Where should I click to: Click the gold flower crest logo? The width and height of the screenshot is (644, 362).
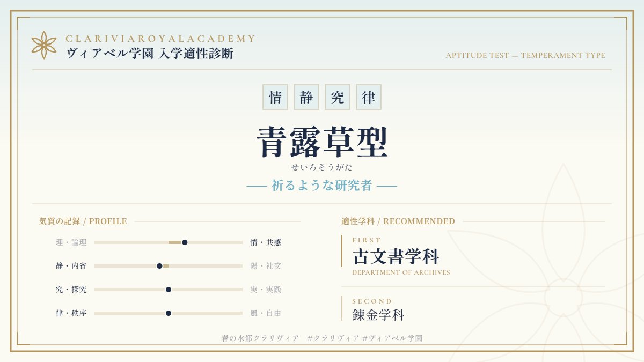44,45
